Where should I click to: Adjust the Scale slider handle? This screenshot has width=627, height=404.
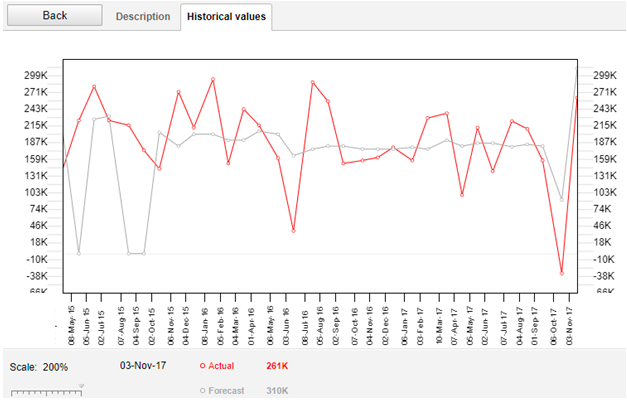[x=81, y=387]
